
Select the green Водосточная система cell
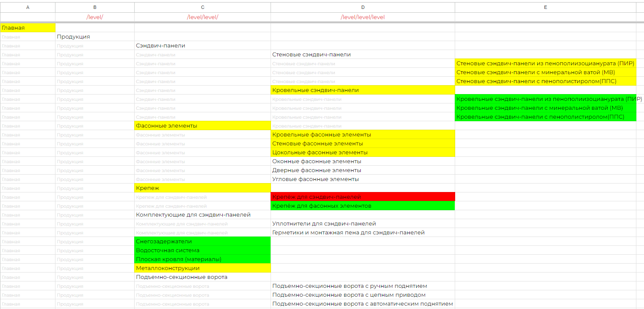(x=202, y=250)
